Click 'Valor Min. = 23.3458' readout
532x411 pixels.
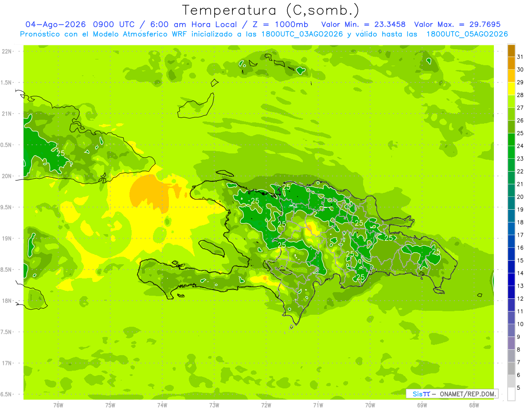(364, 24)
